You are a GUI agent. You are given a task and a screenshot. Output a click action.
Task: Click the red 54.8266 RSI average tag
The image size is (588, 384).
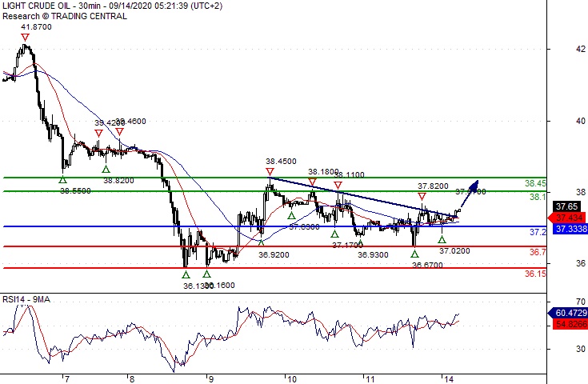[x=570, y=324]
